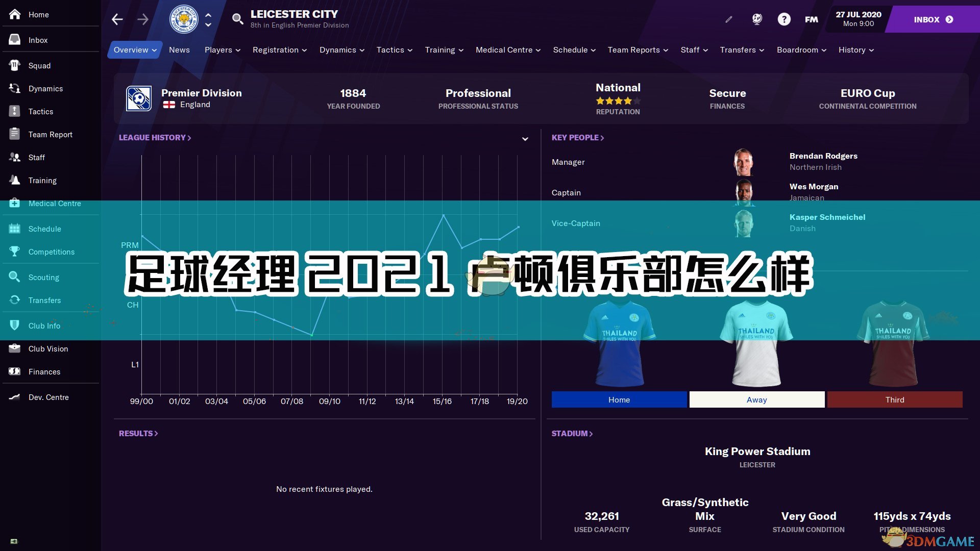Expand the League History chevron dropdown
The image size is (980, 551).
(525, 139)
